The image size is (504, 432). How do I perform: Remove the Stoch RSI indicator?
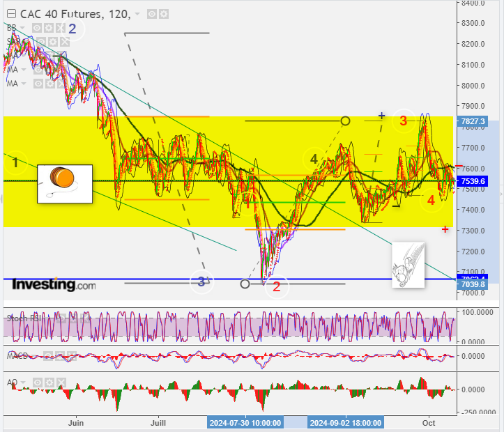click(84, 318)
